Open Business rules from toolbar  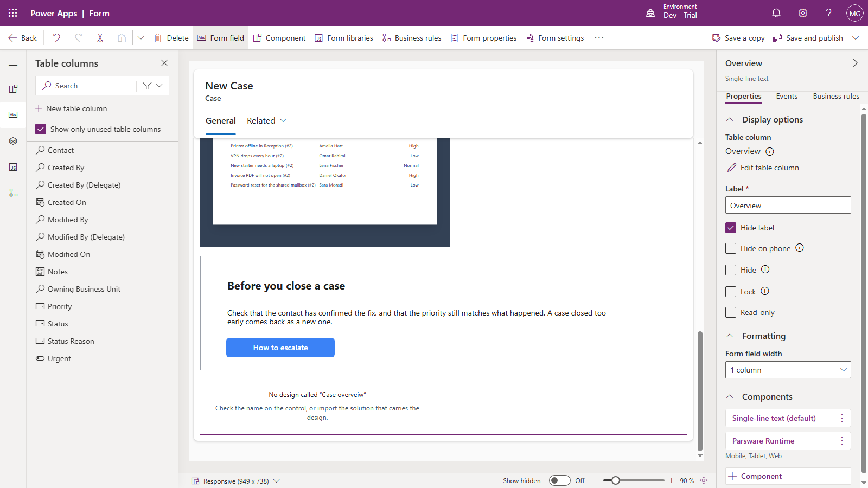coord(412,38)
